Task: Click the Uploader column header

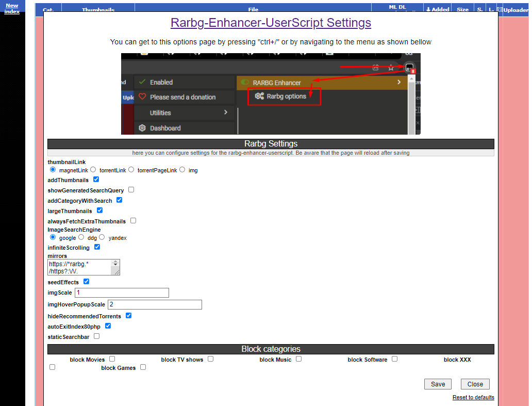Action: (x=516, y=10)
